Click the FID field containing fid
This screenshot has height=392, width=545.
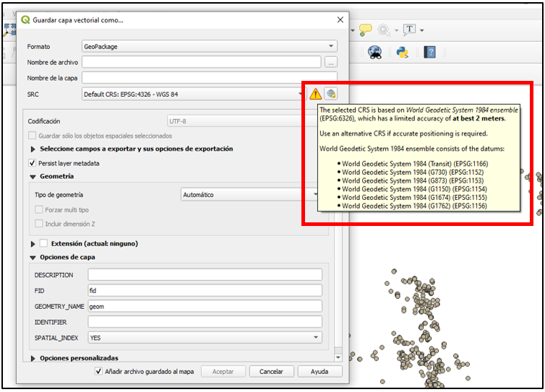point(205,290)
